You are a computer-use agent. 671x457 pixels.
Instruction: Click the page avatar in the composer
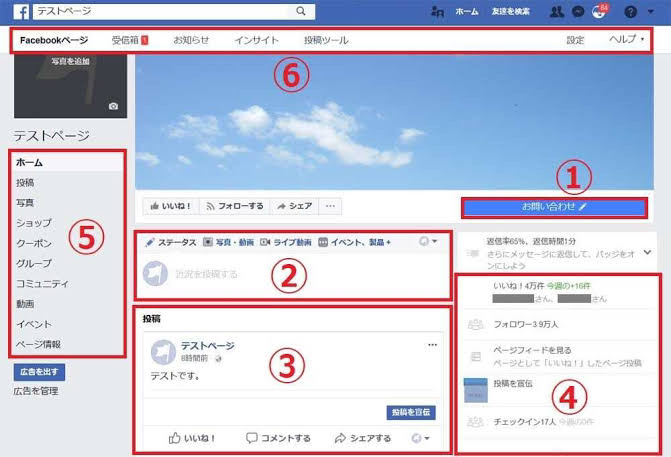[155, 273]
